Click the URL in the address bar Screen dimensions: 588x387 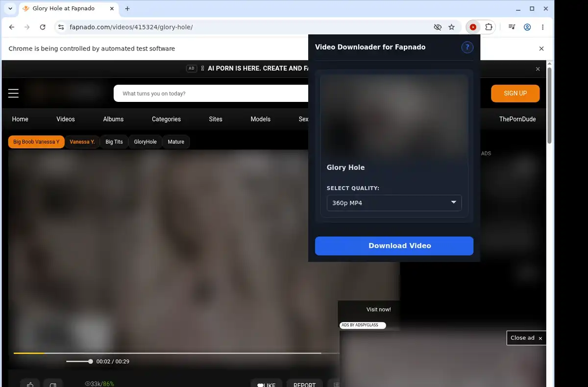[x=131, y=27]
